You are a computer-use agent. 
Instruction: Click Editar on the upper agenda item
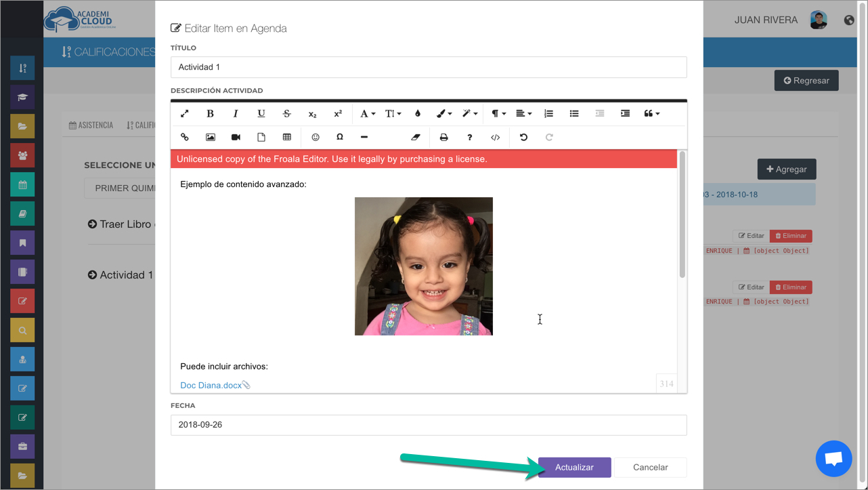pos(752,236)
